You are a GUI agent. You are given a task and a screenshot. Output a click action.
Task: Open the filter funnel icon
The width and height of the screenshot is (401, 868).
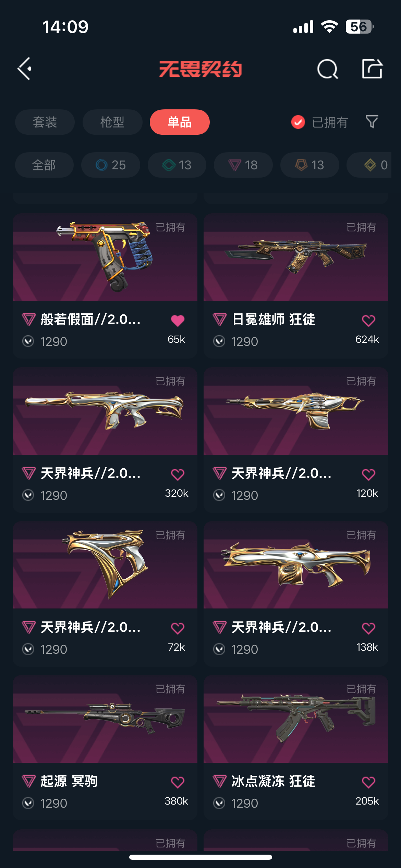pos(372,122)
